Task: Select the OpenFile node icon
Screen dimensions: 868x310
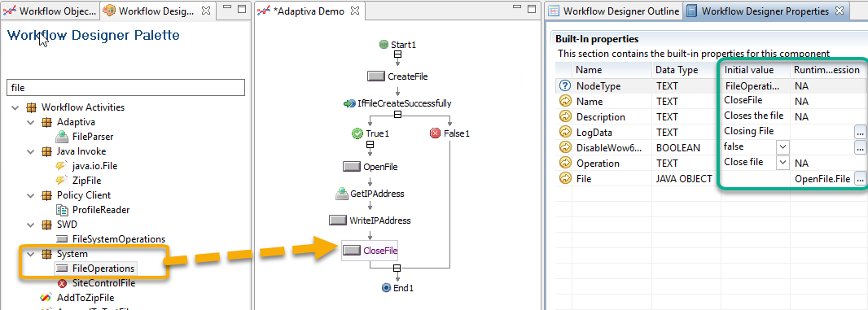Action: (x=352, y=167)
